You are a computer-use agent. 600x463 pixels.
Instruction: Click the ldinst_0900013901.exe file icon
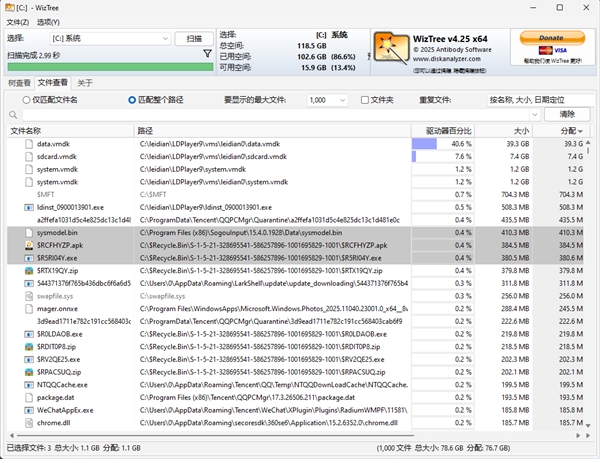(29, 207)
